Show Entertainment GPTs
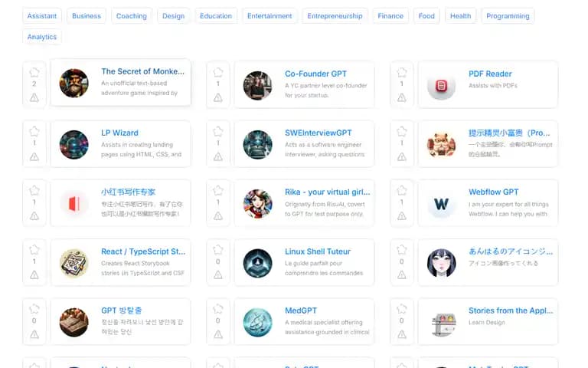The width and height of the screenshot is (588, 368). (269, 16)
